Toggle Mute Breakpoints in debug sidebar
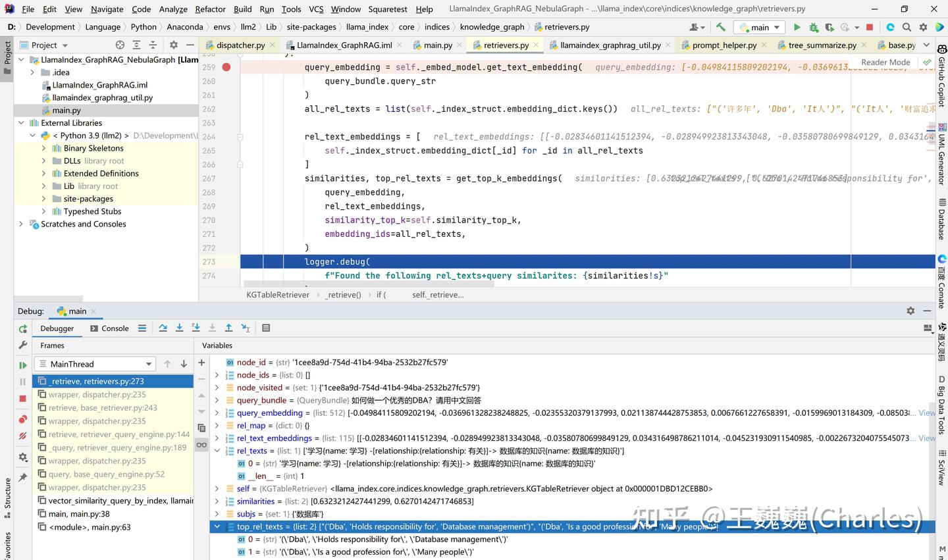 click(x=23, y=436)
